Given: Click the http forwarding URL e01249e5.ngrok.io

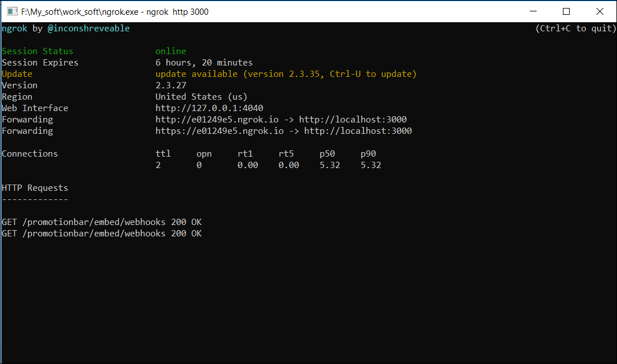Looking at the screenshot, I should tap(218, 119).
